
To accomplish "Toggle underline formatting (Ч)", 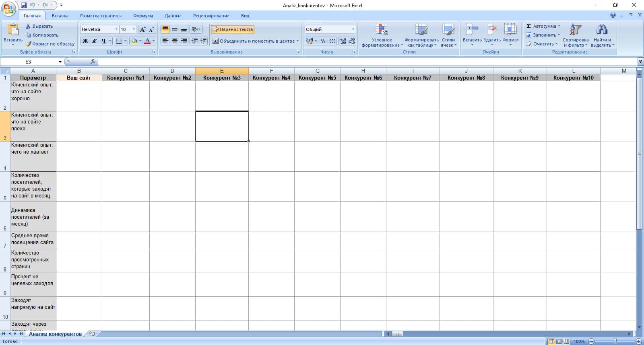I will point(103,41).
